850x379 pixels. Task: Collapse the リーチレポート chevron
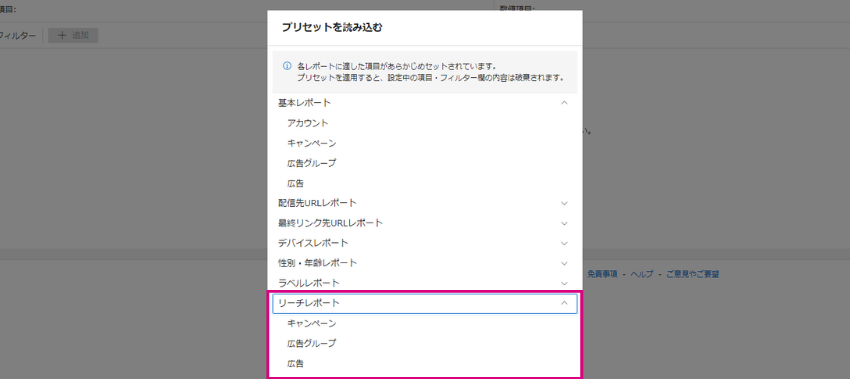(x=564, y=303)
